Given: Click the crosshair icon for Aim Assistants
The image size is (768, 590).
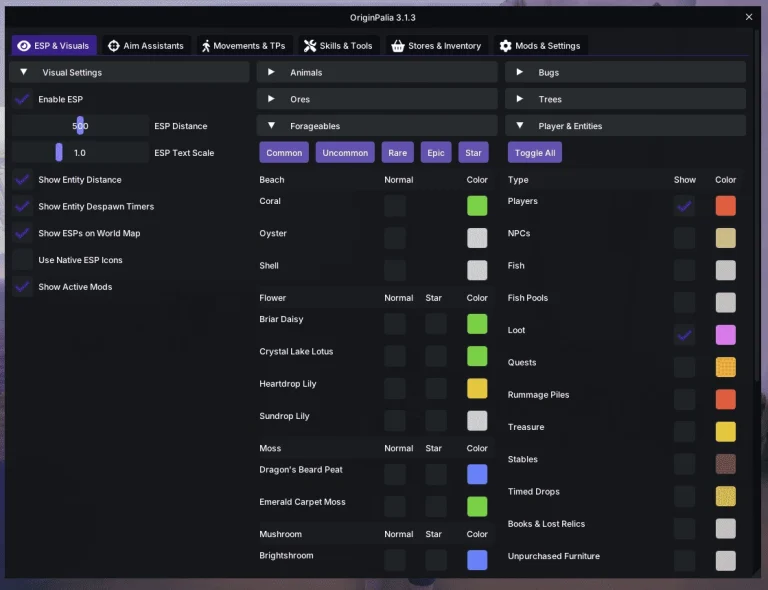Looking at the screenshot, I should [x=114, y=46].
